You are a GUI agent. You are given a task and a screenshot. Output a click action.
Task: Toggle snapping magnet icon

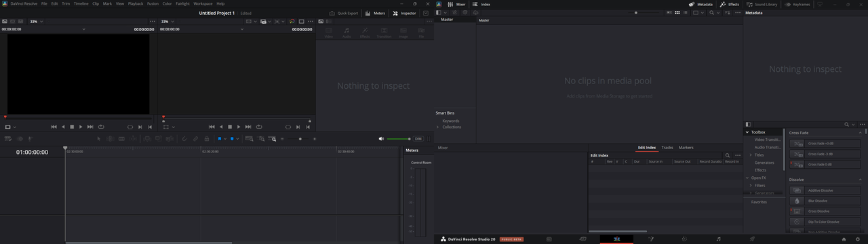coord(184,139)
